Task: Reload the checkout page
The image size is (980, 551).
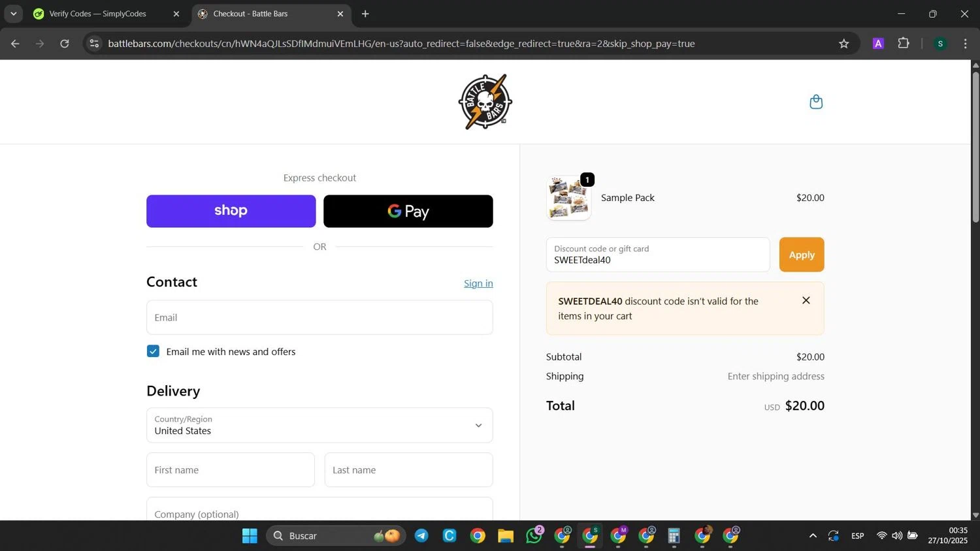Action: tap(64, 44)
